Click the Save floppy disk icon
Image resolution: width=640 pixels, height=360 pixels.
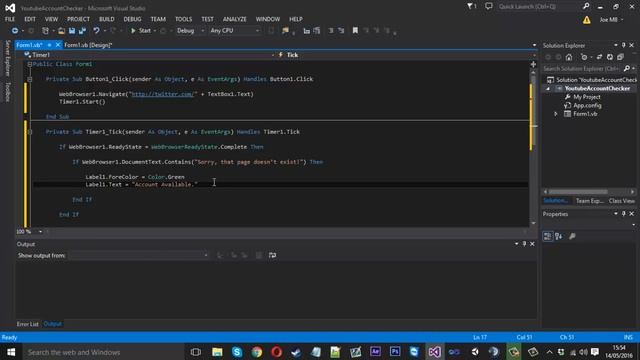72,31
